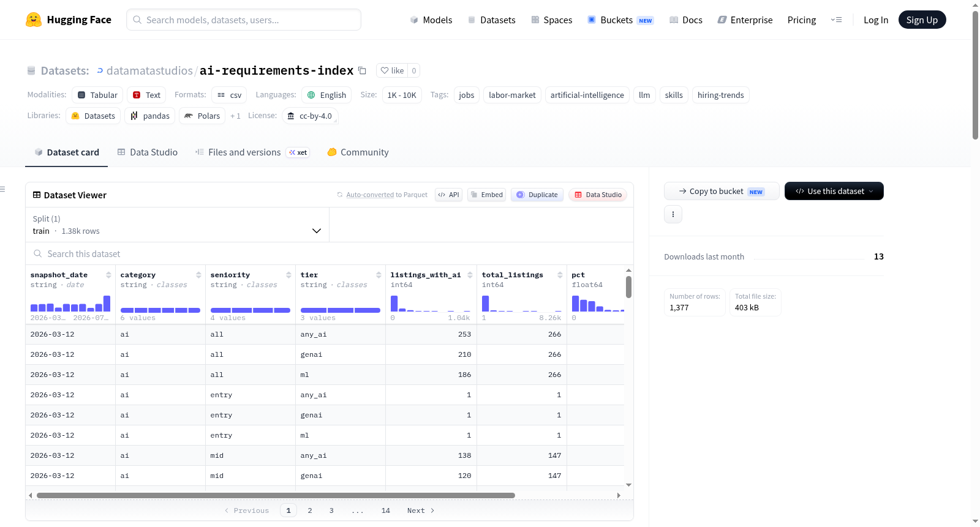The width and height of the screenshot is (980, 527).
Task: Open the Pricing page link
Action: (802, 20)
